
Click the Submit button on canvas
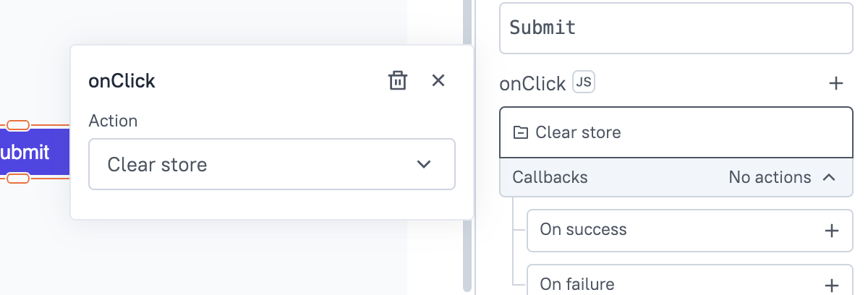tap(29, 152)
